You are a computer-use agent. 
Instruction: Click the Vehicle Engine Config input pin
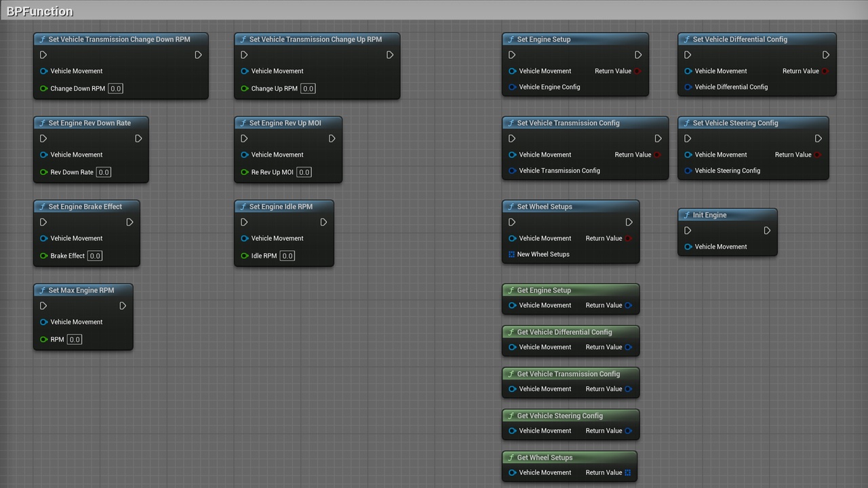(x=512, y=87)
